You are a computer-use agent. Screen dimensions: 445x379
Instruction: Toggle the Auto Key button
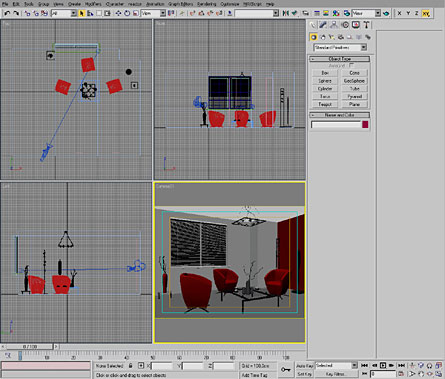(x=305, y=366)
